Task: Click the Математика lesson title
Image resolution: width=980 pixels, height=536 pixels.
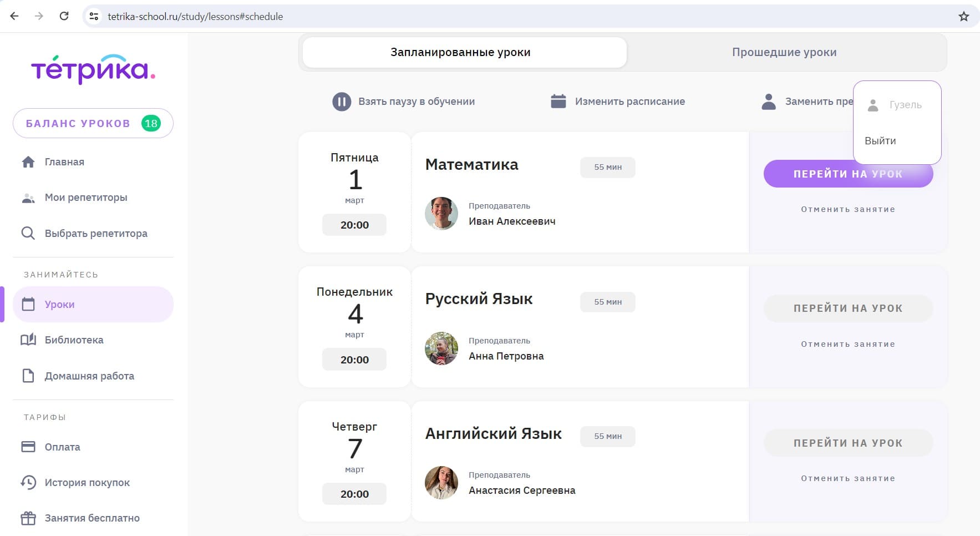Action: coord(472,165)
